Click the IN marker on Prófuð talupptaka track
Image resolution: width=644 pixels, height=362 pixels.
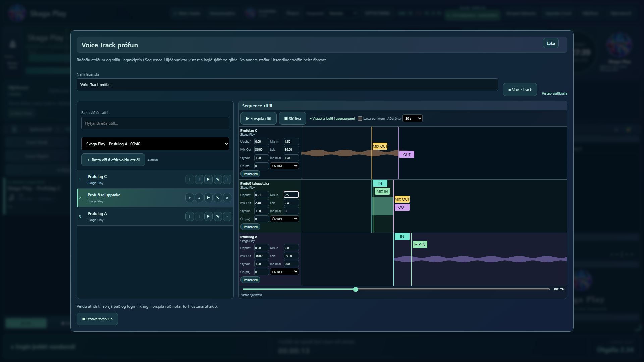(380, 183)
